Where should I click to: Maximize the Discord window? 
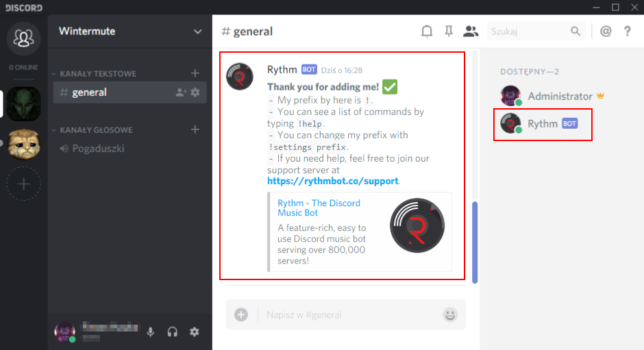pyautogui.click(x=615, y=8)
